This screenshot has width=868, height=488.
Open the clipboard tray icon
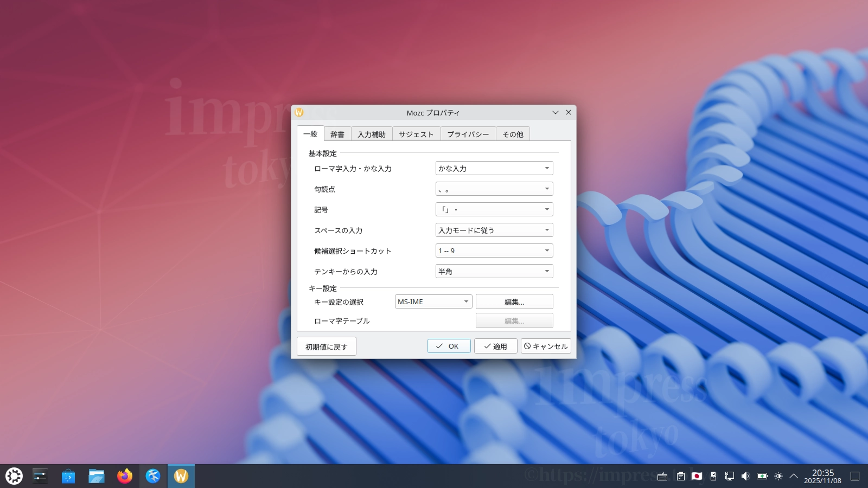pos(680,476)
